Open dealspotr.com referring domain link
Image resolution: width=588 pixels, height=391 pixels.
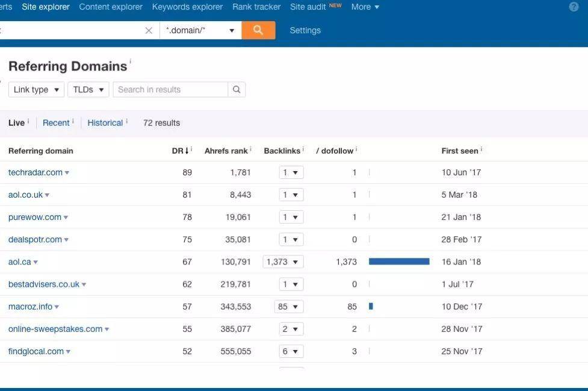(x=35, y=239)
